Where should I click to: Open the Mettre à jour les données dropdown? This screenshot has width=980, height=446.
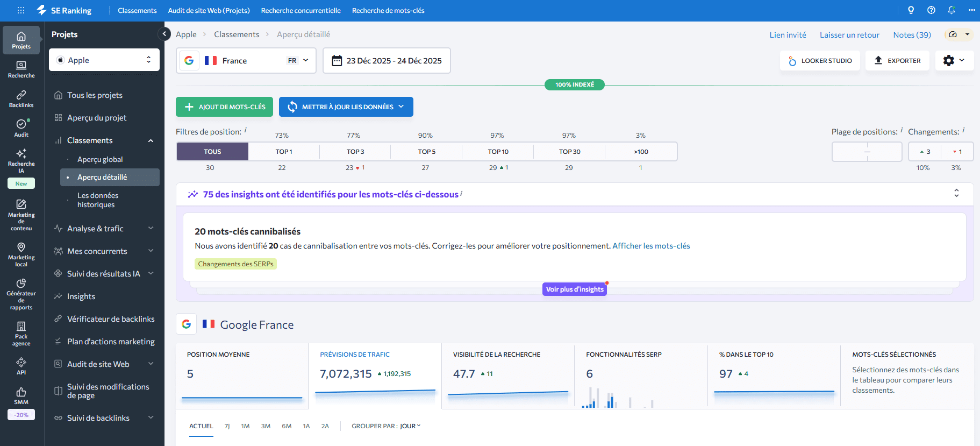[346, 107]
